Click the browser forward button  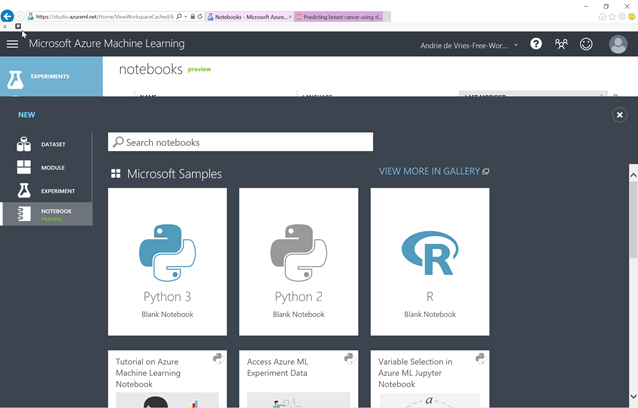20,17
